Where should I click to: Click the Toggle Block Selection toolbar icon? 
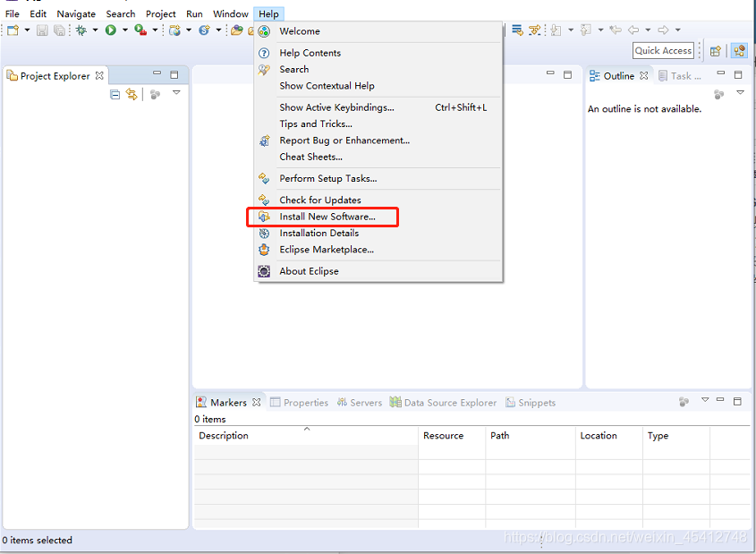point(517,30)
